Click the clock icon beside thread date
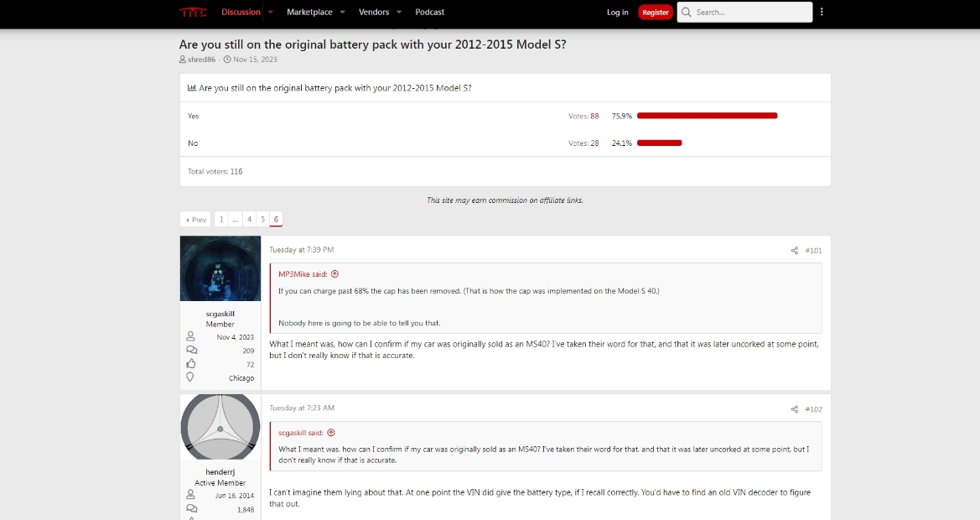This screenshot has height=520, width=980. click(x=227, y=60)
